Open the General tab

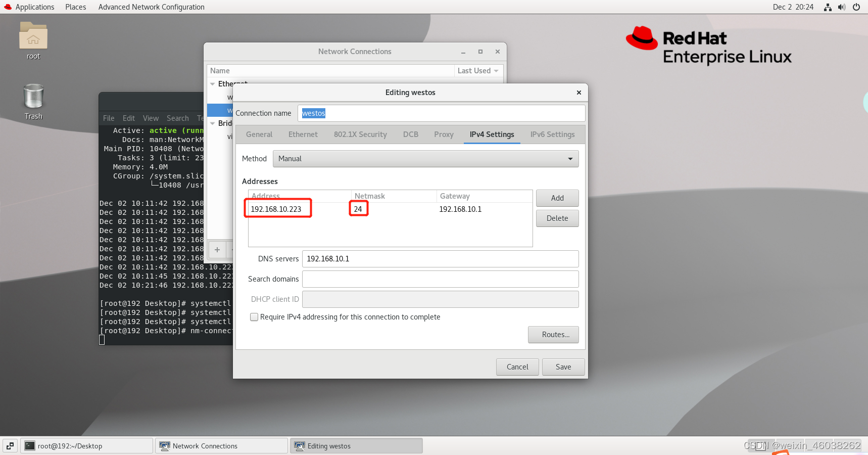[259, 134]
